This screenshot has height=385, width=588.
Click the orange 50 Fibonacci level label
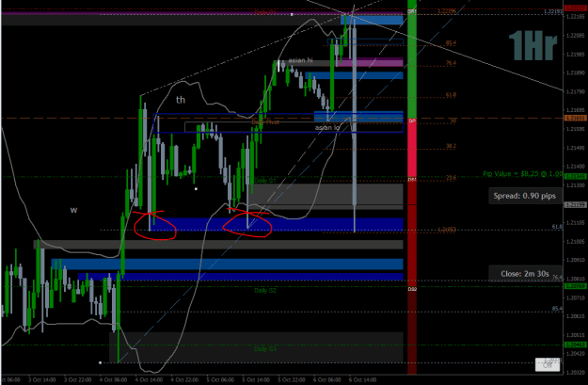tap(453, 120)
